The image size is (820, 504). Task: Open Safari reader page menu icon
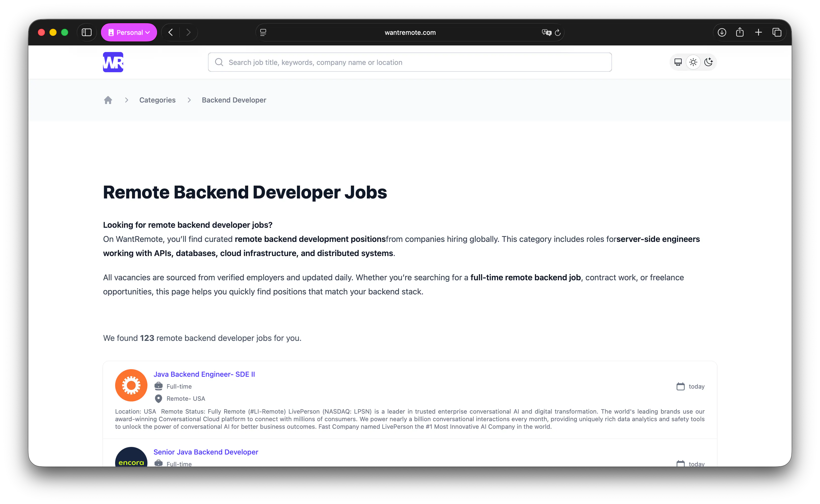[263, 32]
